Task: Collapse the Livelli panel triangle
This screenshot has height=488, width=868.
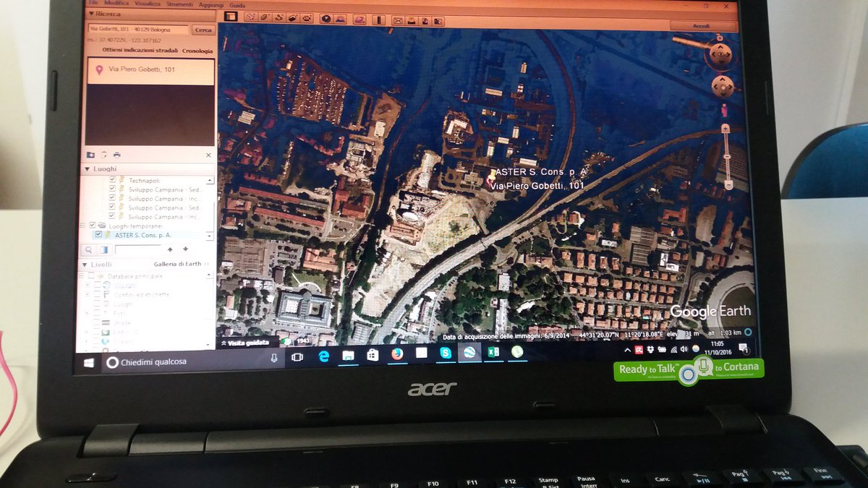Action: pyautogui.click(x=85, y=265)
